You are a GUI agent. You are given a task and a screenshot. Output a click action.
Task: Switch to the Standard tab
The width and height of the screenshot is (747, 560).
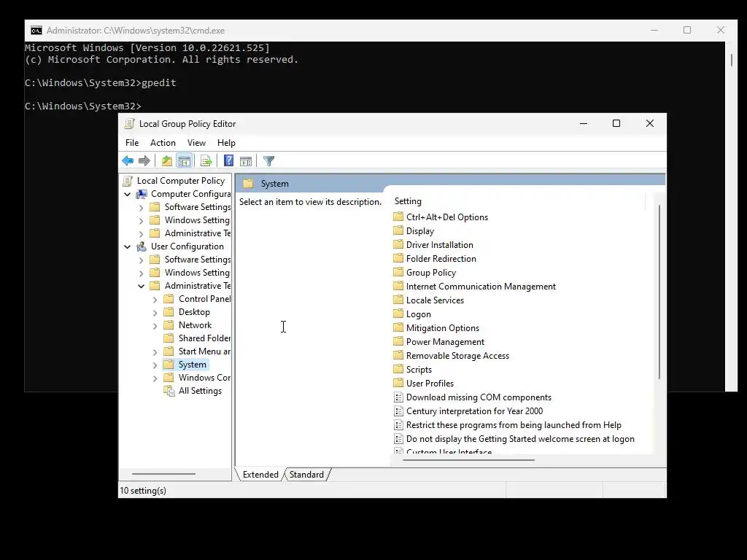click(x=306, y=475)
